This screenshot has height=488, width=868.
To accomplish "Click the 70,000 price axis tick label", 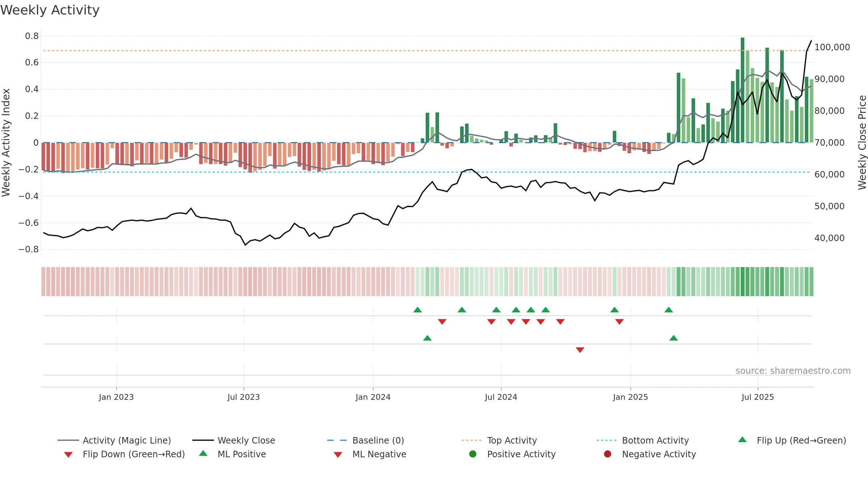I will (x=829, y=142).
